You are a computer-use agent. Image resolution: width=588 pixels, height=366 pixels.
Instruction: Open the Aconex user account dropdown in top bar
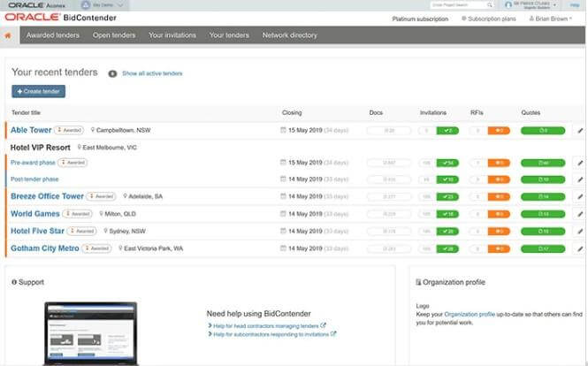(531, 5)
